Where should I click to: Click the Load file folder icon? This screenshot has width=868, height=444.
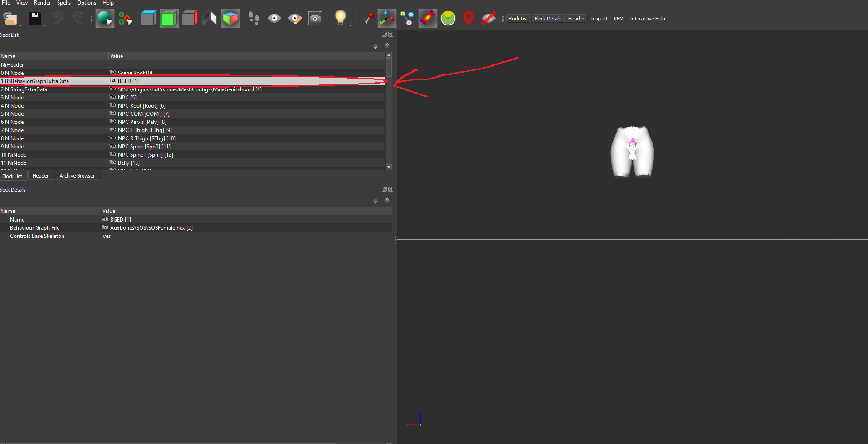tap(10, 19)
